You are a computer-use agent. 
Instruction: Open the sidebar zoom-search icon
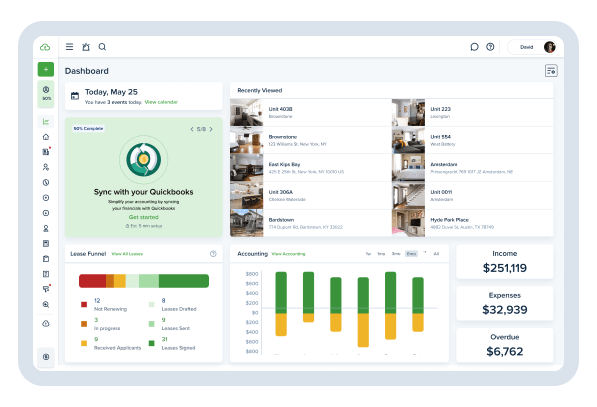46,305
